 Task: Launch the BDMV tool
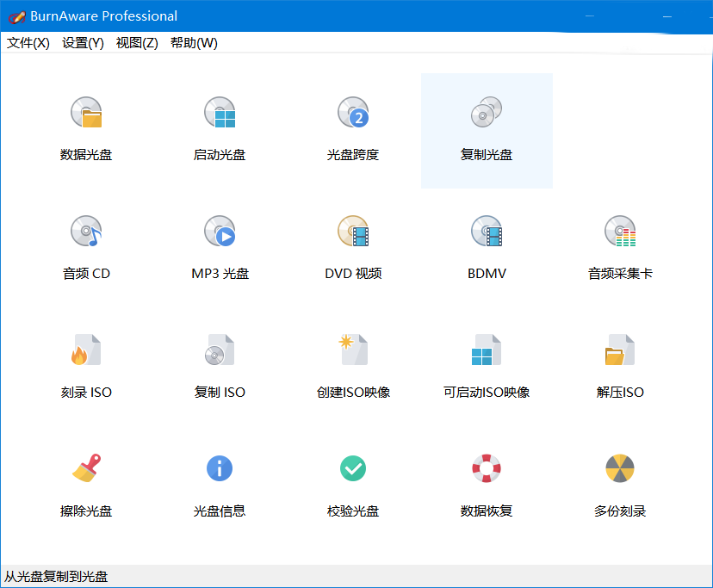[487, 248]
